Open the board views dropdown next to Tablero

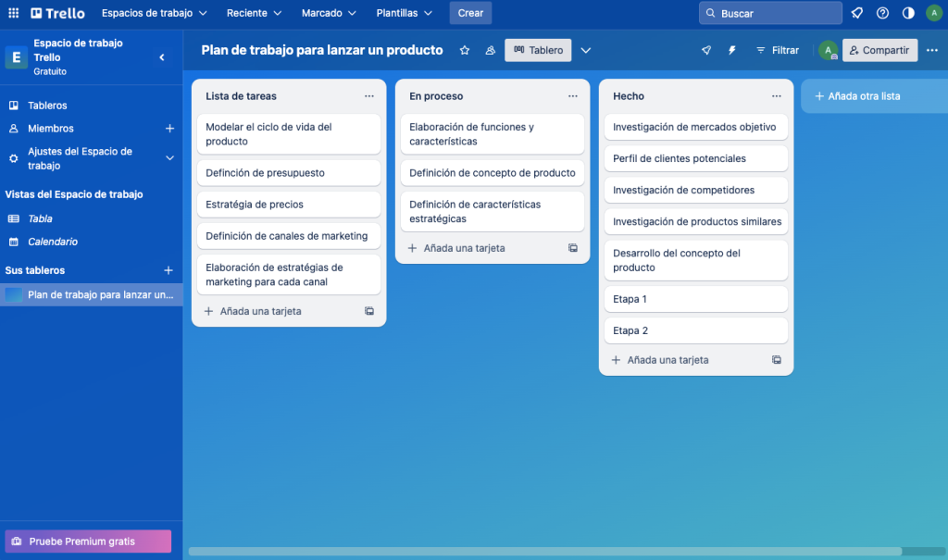[x=585, y=50]
